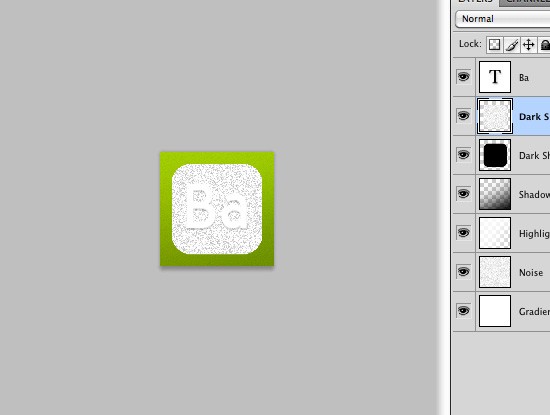
Task: Hide the Shadow layer
Action: coord(463,193)
